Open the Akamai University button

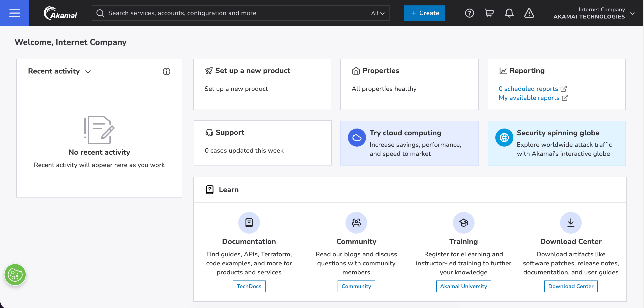coord(463,286)
